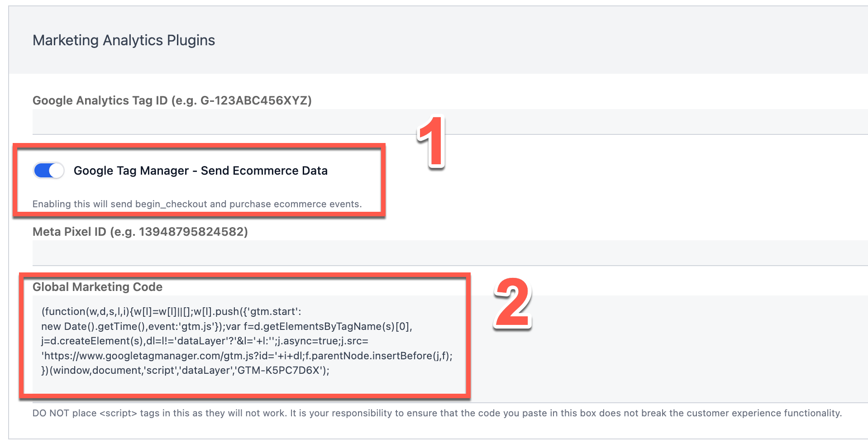Place cursor on the 'new Date().getTime()' code line

(x=226, y=326)
